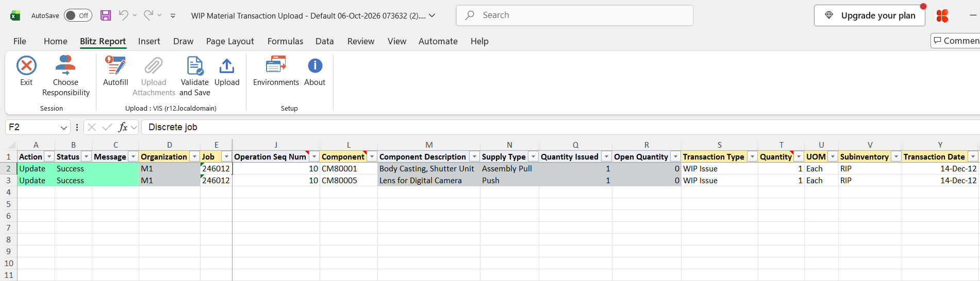Screen dimensions: 980x281
Task: Save the workbook with floppy icon
Action: coord(106,15)
